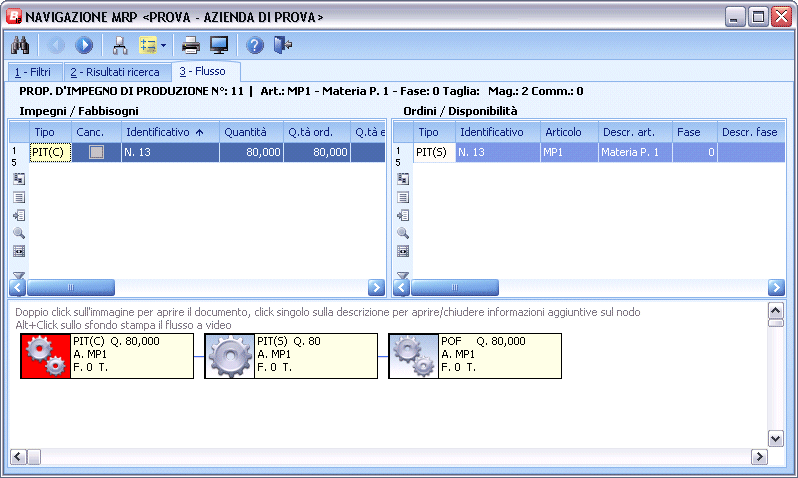Click the red PIT(C) gears node image
Image resolution: width=798 pixels, height=478 pixels.
point(45,356)
